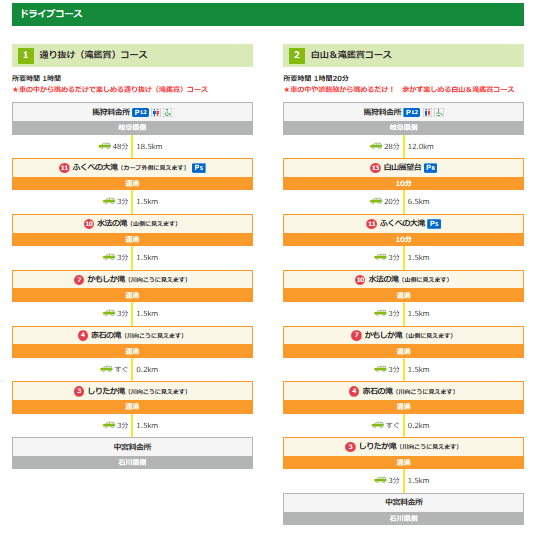Click wheelchair icon in course 1 toll gate
This screenshot has width=541, height=547.
168,112
